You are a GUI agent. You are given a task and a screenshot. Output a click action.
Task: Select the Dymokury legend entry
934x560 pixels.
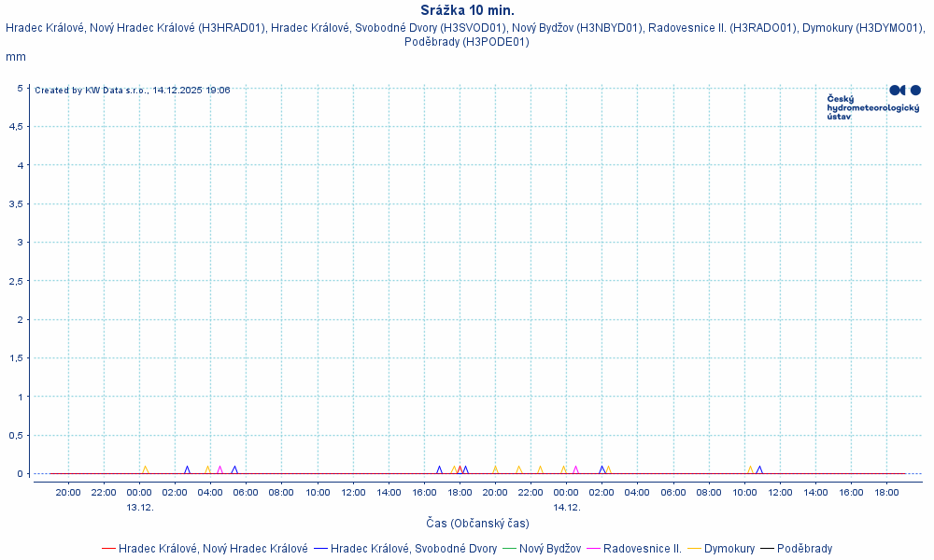pyautogui.click(x=729, y=549)
